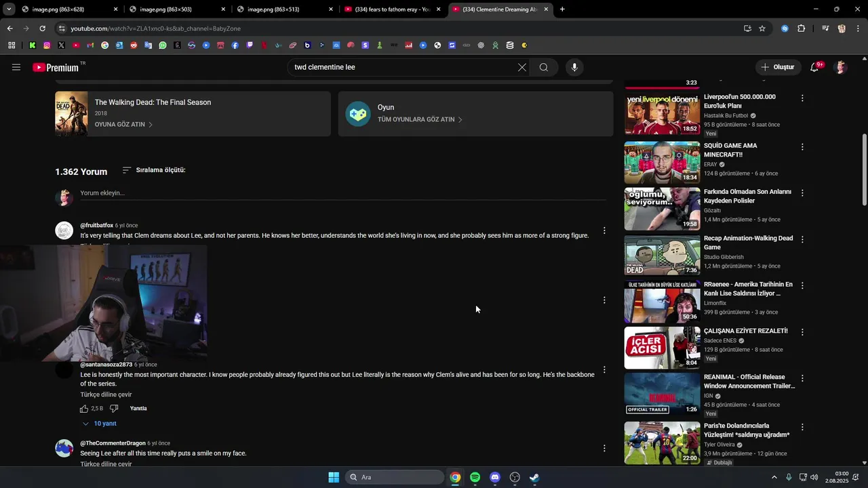Viewport: 868px width, 488px height.
Task: Clear the search box with the X
Action: pyautogui.click(x=522, y=67)
